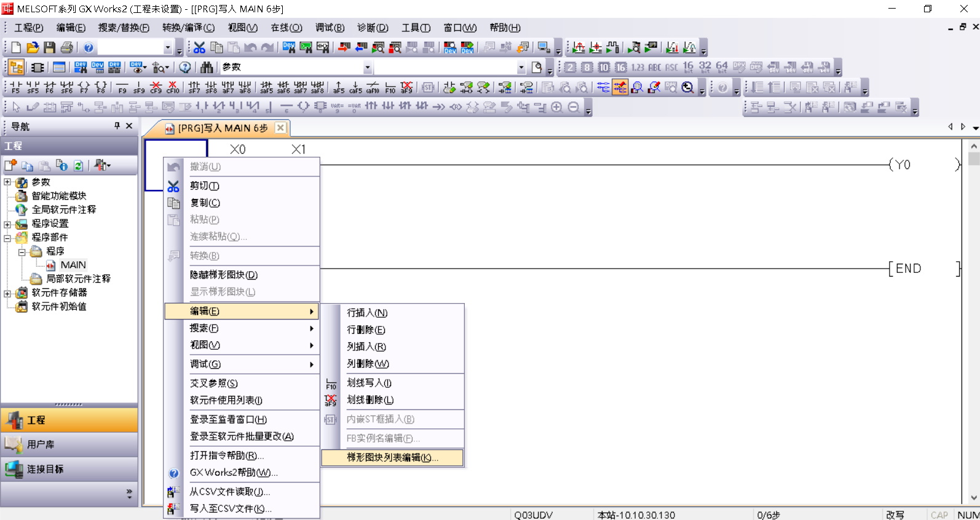980x520 pixels.
Task: Click the vertical scrollbar down arrow
Action: tap(973, 498)
